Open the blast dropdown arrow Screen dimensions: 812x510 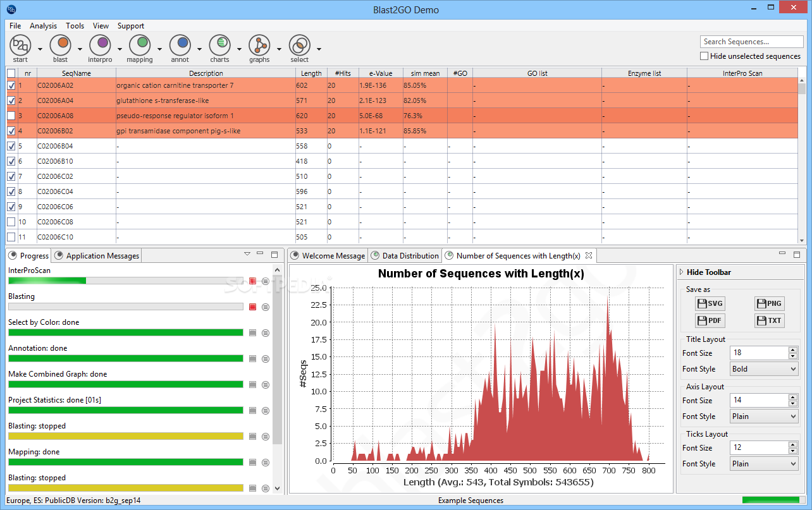80,49
